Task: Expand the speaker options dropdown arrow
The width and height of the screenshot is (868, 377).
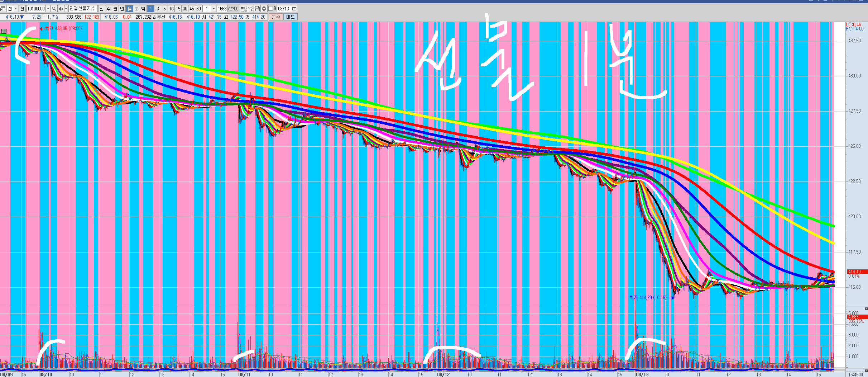Action: tap(66, 9)
